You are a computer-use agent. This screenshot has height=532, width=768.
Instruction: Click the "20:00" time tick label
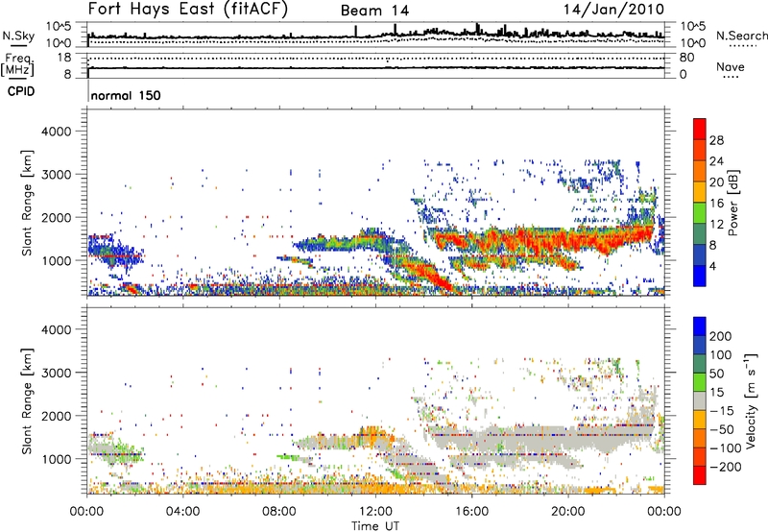pos(568,512)
